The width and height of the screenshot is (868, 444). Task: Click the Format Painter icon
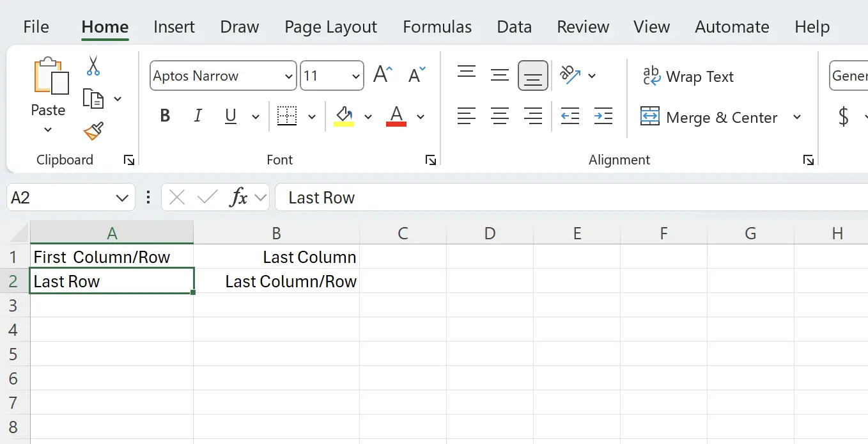point(93,130)
